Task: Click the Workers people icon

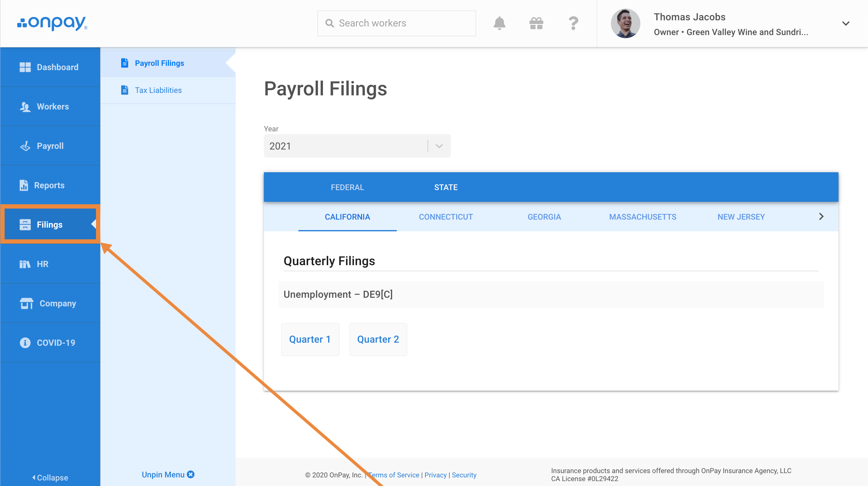Action: [25, 106]
